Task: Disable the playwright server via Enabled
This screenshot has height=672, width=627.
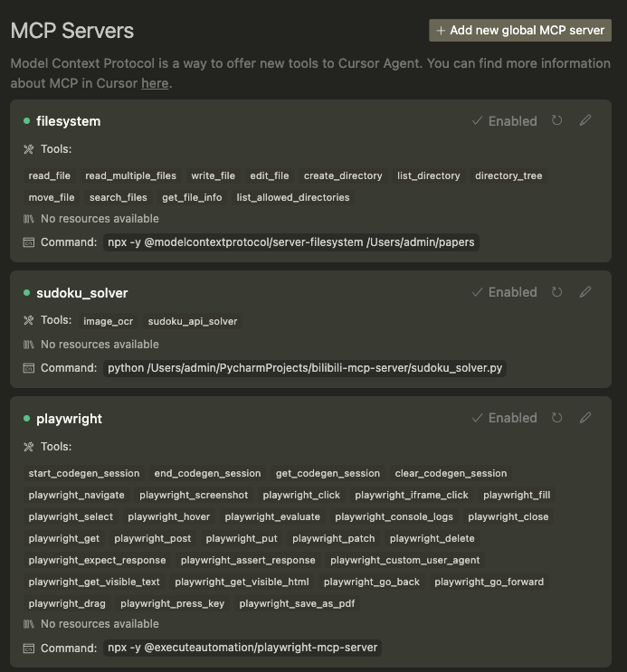Action: pyautogui.click(x=504, y=418)
